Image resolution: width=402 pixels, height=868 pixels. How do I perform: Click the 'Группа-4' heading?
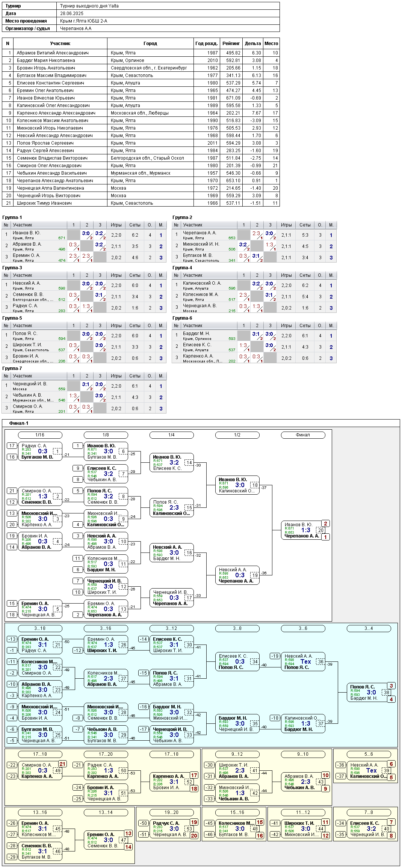click(x=182, y=268)
